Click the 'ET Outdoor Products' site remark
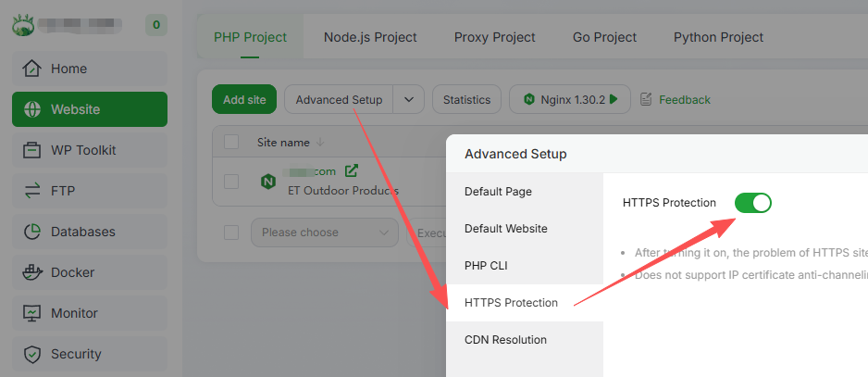Screen dimensions: 868x377 tap(343, 190)
